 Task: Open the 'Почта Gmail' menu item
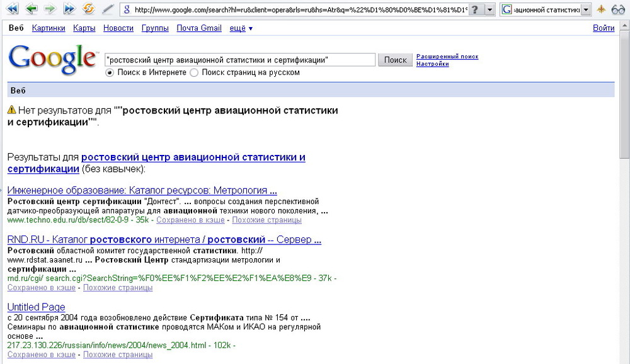tap(199, 28)
